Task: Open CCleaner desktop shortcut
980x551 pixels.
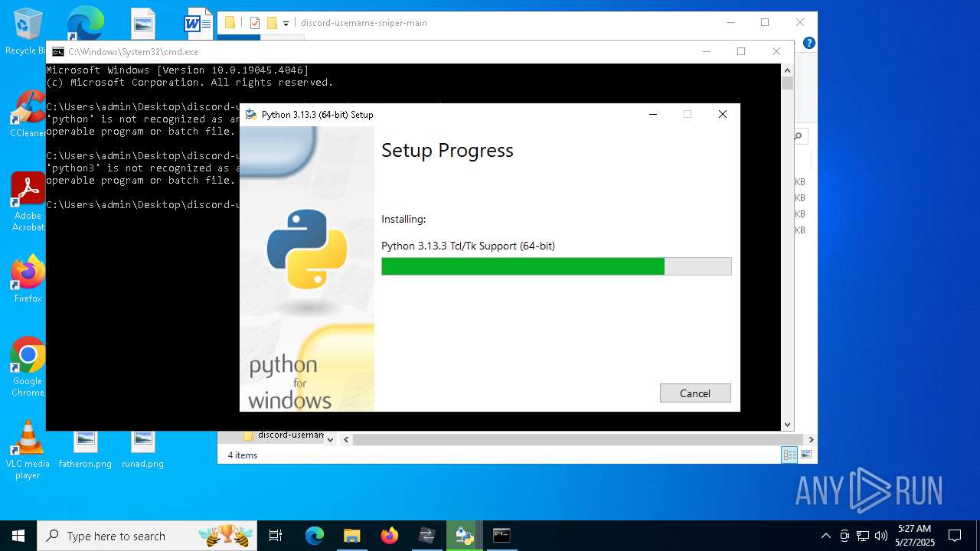Action: point(28,115)
